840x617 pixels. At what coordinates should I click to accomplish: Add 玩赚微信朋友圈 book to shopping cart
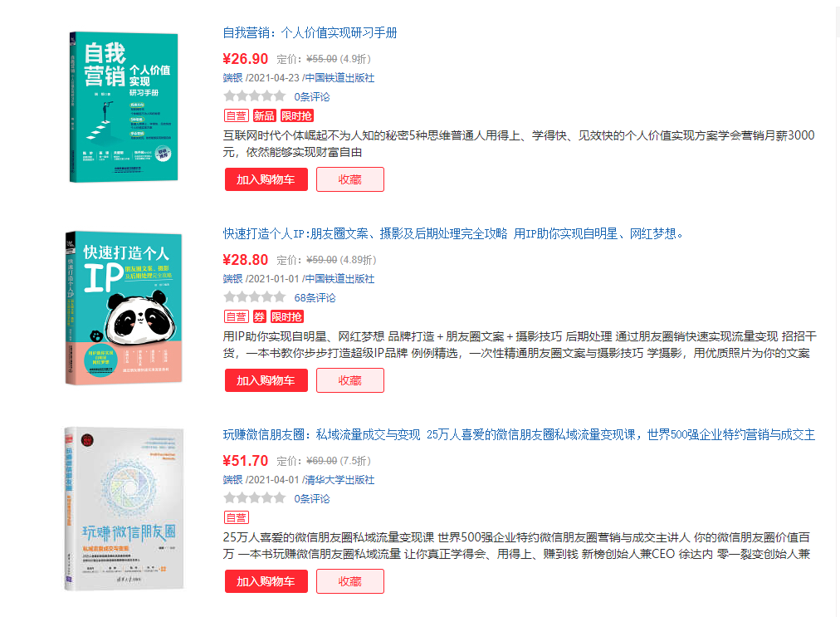click(266, 581)
